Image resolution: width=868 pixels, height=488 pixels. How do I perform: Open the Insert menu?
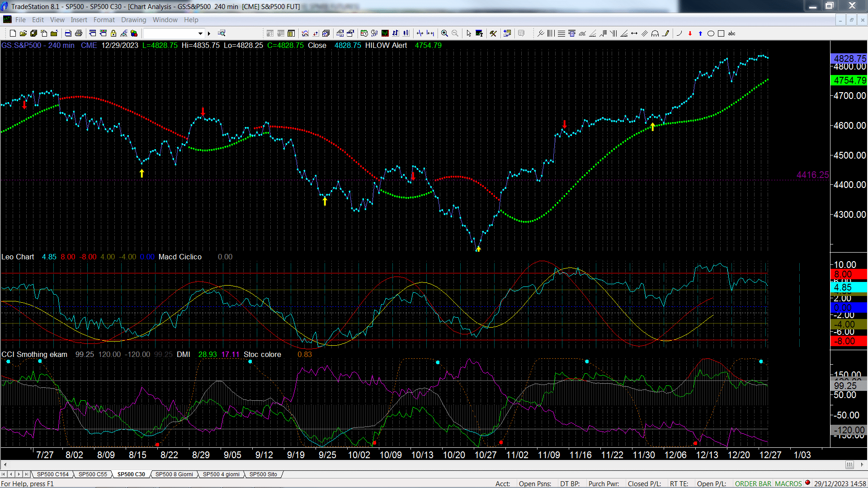pyautogui.click(x=79, y=20)
